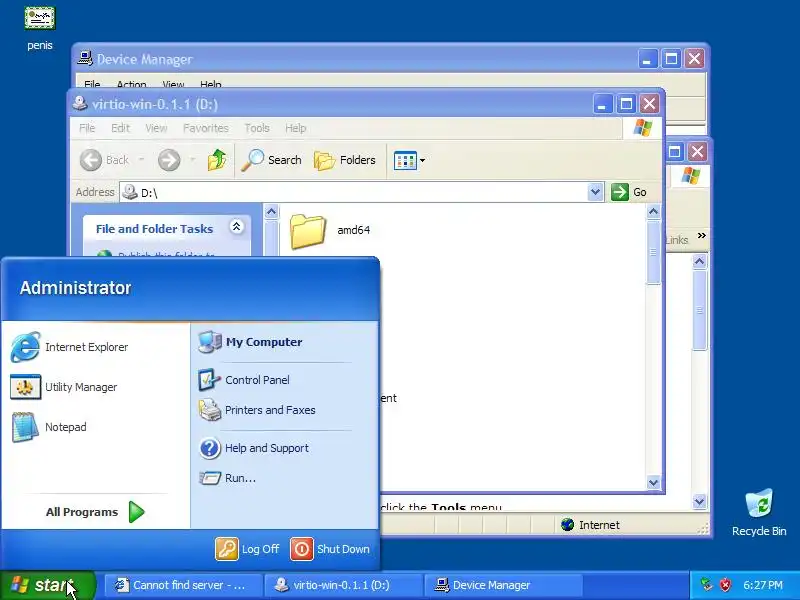Launch Utility Manager from Start menu

click(64, 387)
